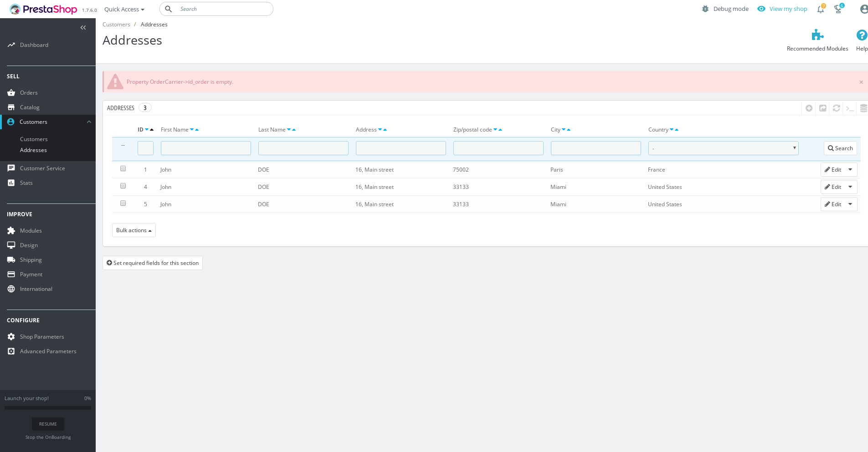Open notifications bell icon
The height and width of the screenshot is (452, 868).
point(821,9)
